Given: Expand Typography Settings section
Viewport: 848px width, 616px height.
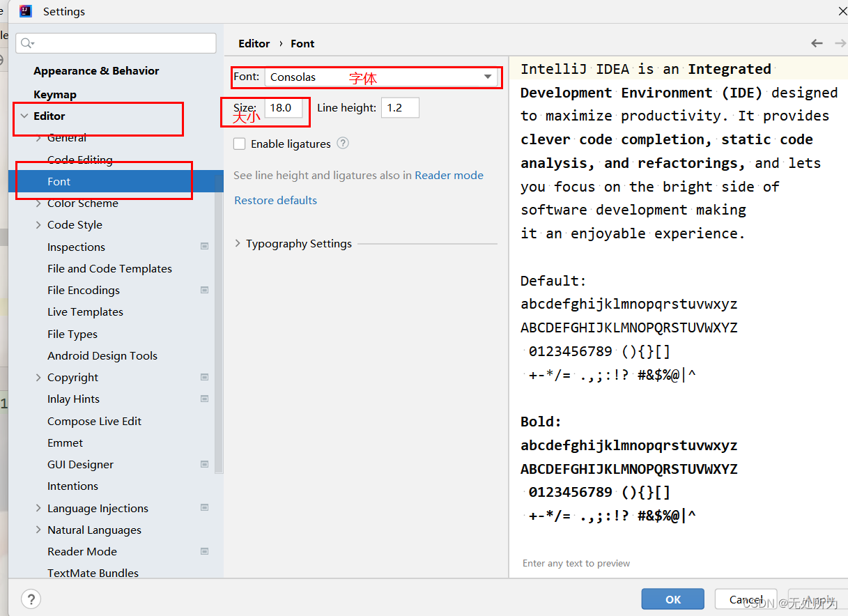Looking at the screenshot, I should pos(238,244).
